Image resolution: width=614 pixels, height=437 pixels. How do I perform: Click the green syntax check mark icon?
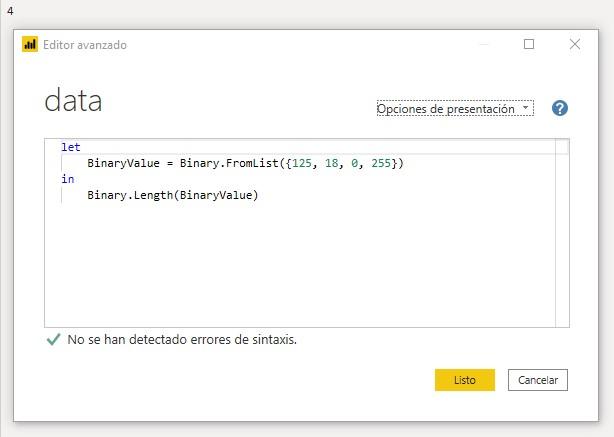pos(53,340)
